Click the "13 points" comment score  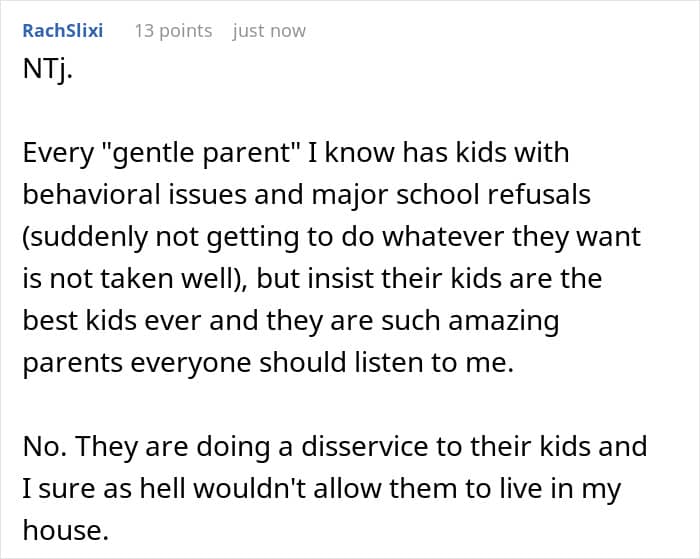(x=173, y=31)
